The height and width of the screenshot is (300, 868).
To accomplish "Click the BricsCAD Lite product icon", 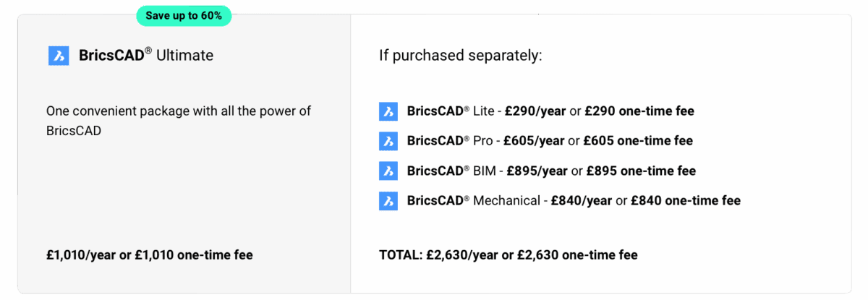I will [x=388, y=111].
